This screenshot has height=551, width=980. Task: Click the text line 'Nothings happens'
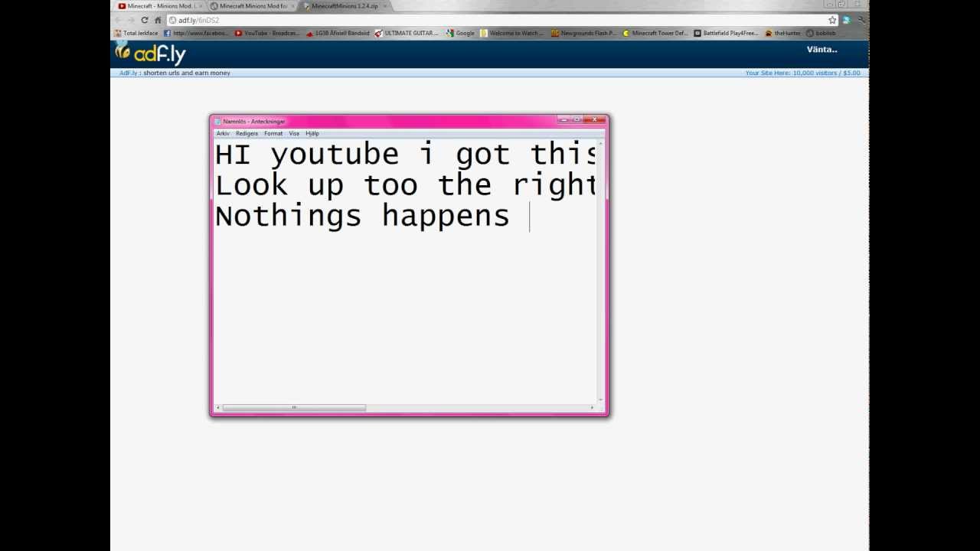362,217
